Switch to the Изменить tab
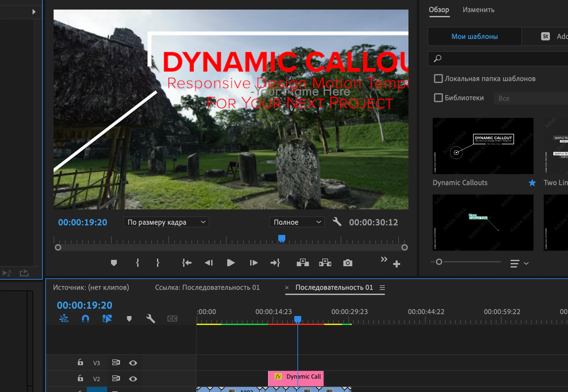 [x=478, y=10]
